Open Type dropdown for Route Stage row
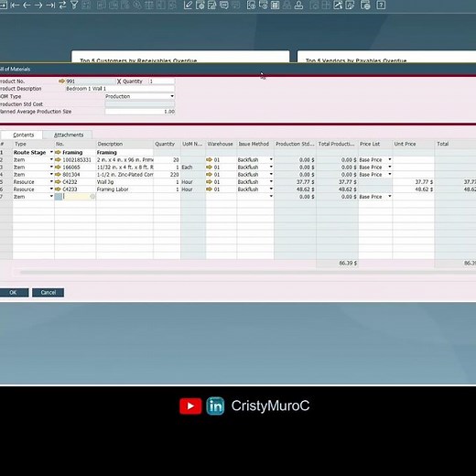This screenshot has width=476, height=476. [x=51, y=152]
